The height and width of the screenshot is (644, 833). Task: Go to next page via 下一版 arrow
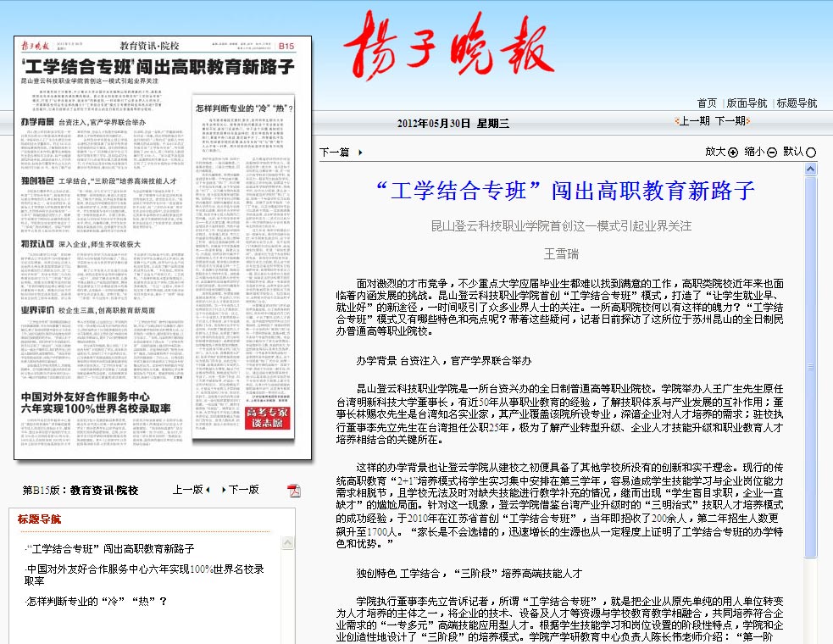tap(225, 490)
